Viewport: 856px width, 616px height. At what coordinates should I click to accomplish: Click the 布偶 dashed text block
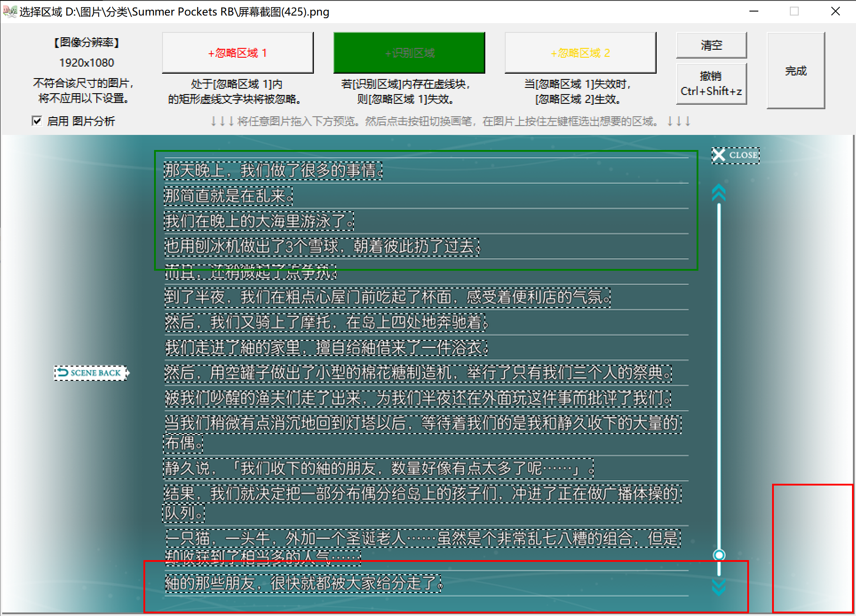point(183,443)
